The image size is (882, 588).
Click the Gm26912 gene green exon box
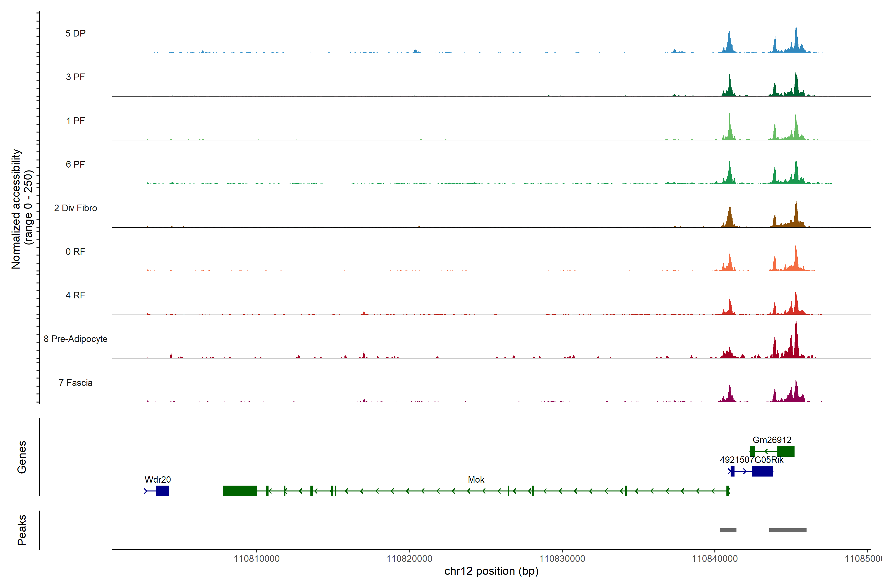(x=786, y=451)
